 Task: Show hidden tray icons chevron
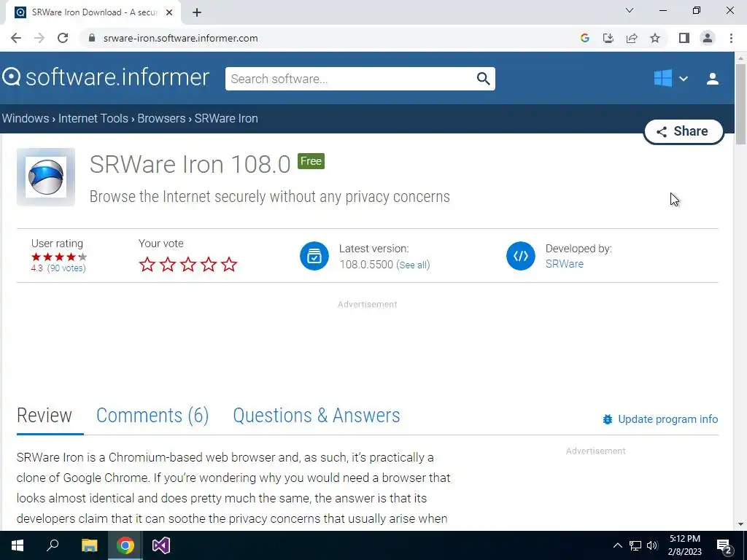pyautogui.click(x=617, y=545)
